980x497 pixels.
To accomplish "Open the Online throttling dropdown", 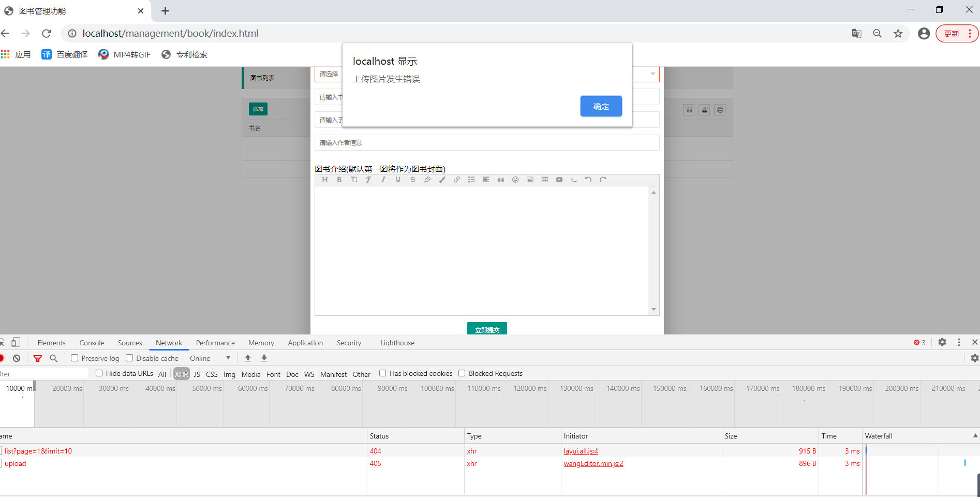I will [210, 358].
